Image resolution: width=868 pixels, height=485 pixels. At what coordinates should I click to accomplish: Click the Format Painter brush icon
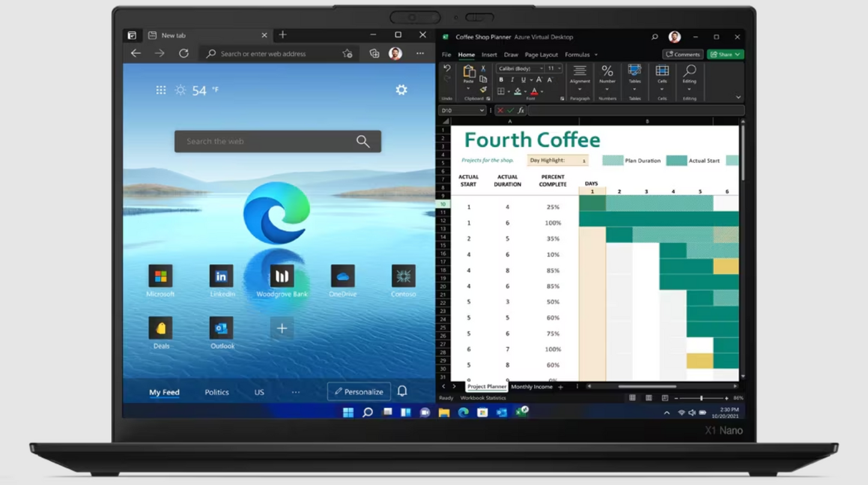(x=483, y=90)
